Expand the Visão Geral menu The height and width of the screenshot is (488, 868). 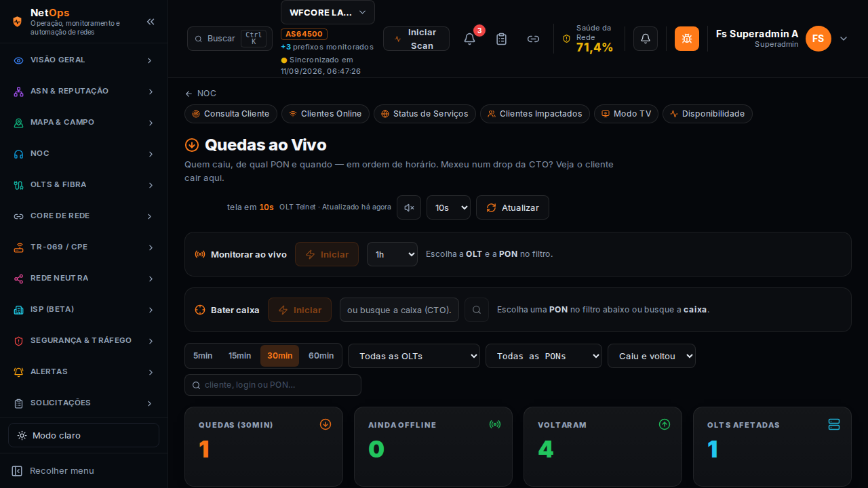coord(83,60)
